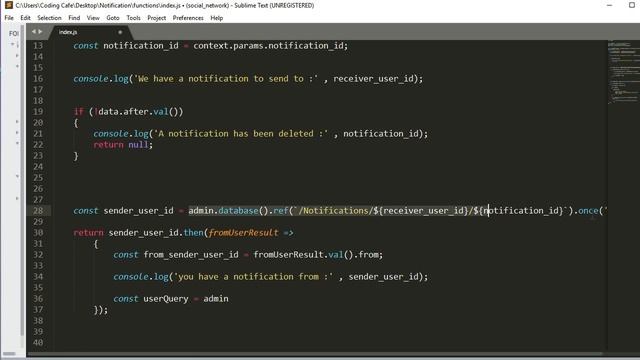This screenshot has height=360, width=640.
Task: Click line number 40 in the gutter
Action: point(38,343)
